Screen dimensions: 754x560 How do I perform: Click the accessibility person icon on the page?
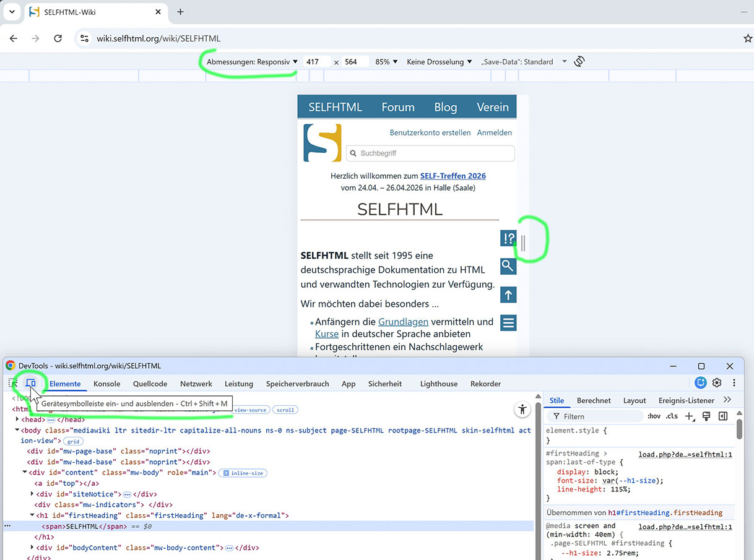click(522, 410)
